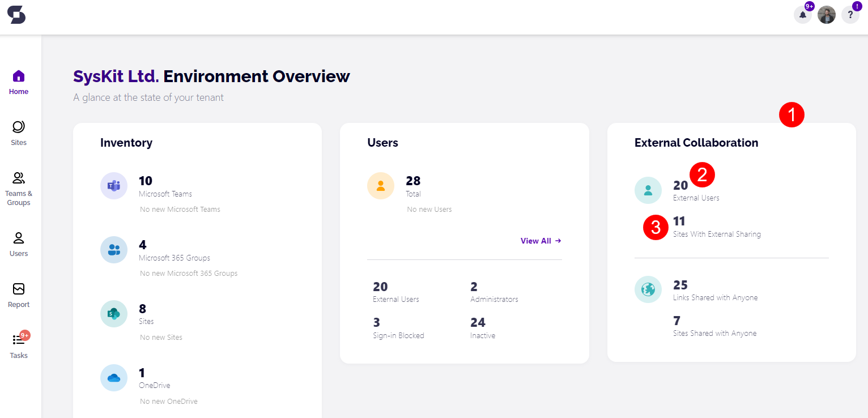Open the notifications bell

[x=803, y=15]
